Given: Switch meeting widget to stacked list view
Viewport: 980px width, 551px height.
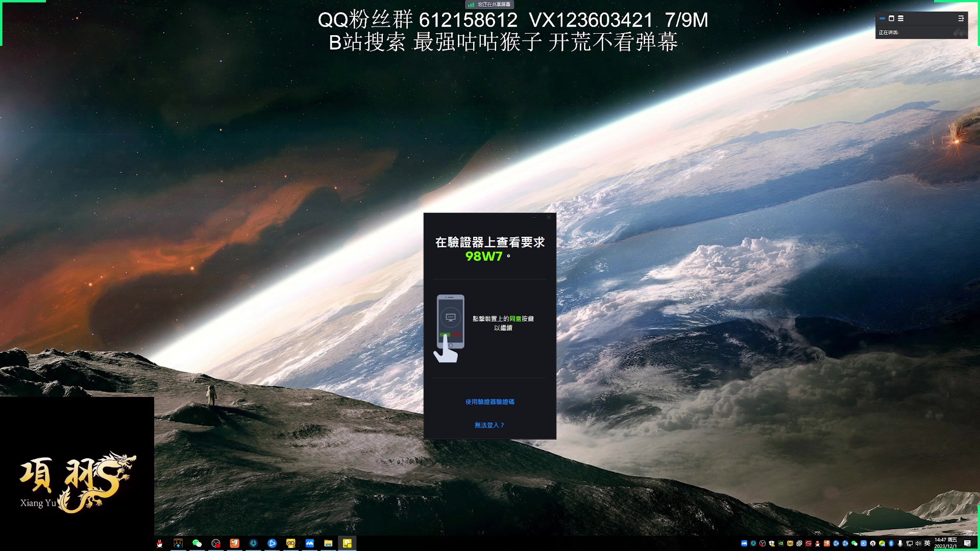Looking at the screenshot, I should point(901,18).
